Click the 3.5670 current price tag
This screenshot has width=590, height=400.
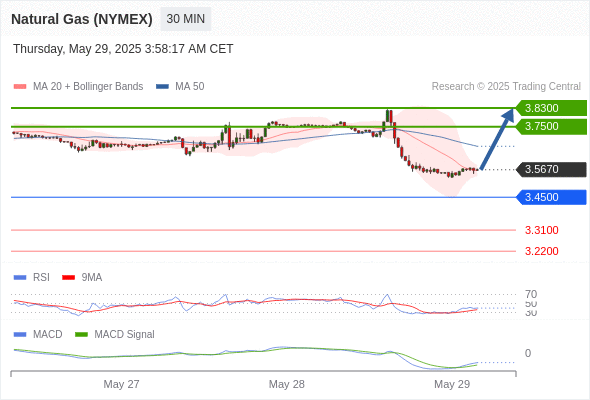551,169
